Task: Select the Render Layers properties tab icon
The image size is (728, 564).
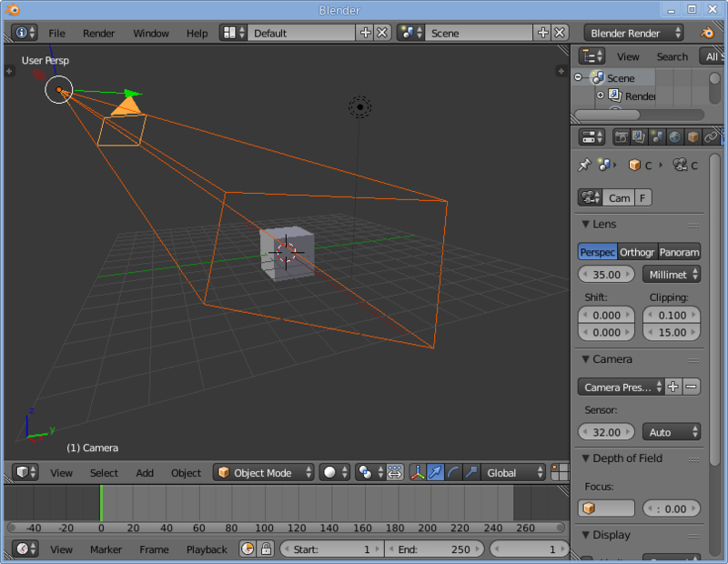Action: (639, 137)
